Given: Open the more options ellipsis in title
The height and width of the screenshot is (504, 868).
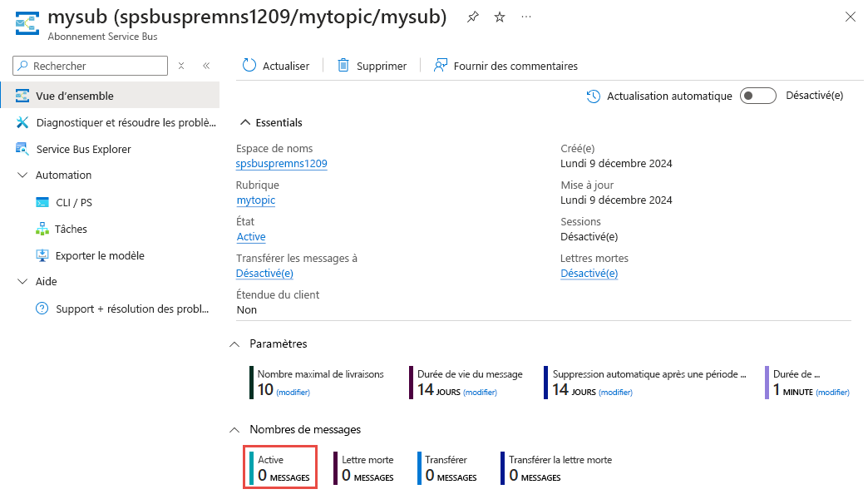Looking at the screenshot, I should click(x=526, y=17).
